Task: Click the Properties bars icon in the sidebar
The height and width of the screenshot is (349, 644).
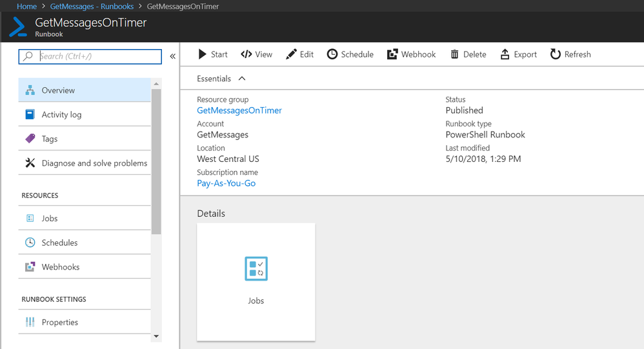Action: [x=30, y=323]
